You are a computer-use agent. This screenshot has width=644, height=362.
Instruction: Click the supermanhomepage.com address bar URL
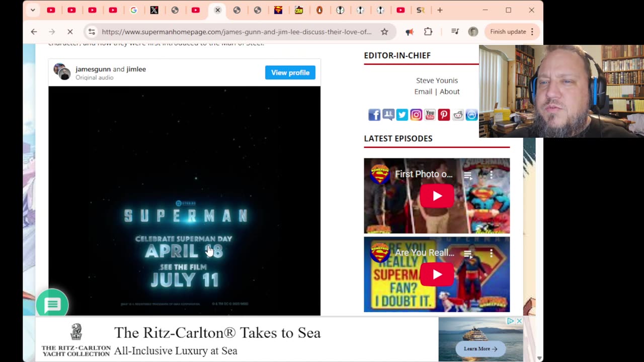(x=236, y=32)
